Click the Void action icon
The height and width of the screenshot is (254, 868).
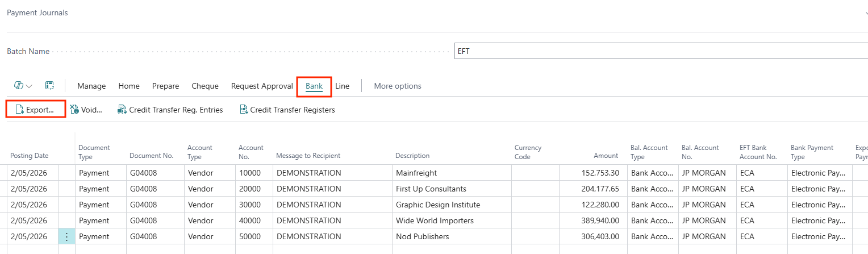coord(74,110)
